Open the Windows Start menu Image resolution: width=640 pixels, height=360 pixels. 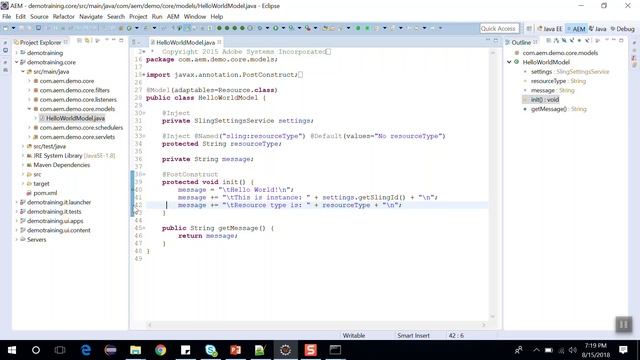point(12,350)
